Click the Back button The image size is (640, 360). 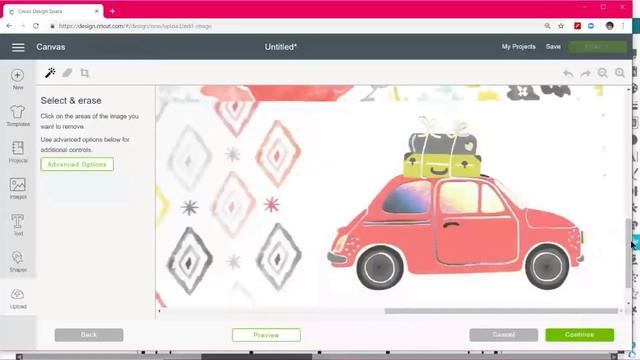89,335
